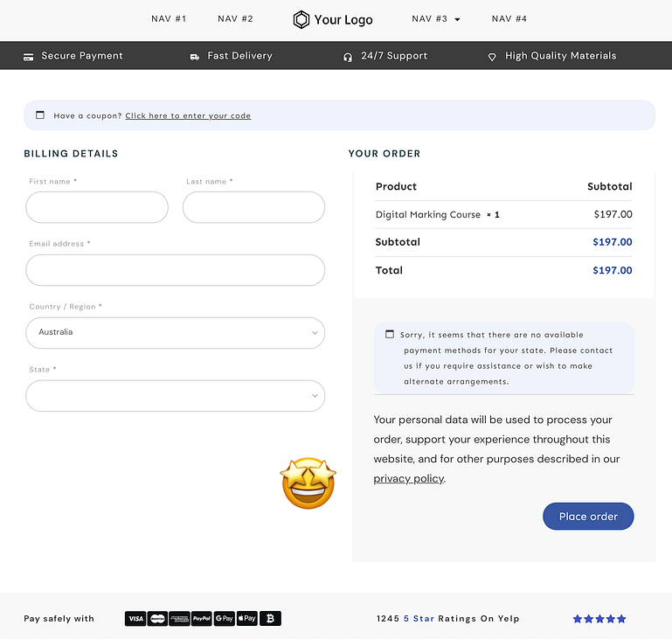Click the Fast Delivery truck icon

[x=194, y=56]
